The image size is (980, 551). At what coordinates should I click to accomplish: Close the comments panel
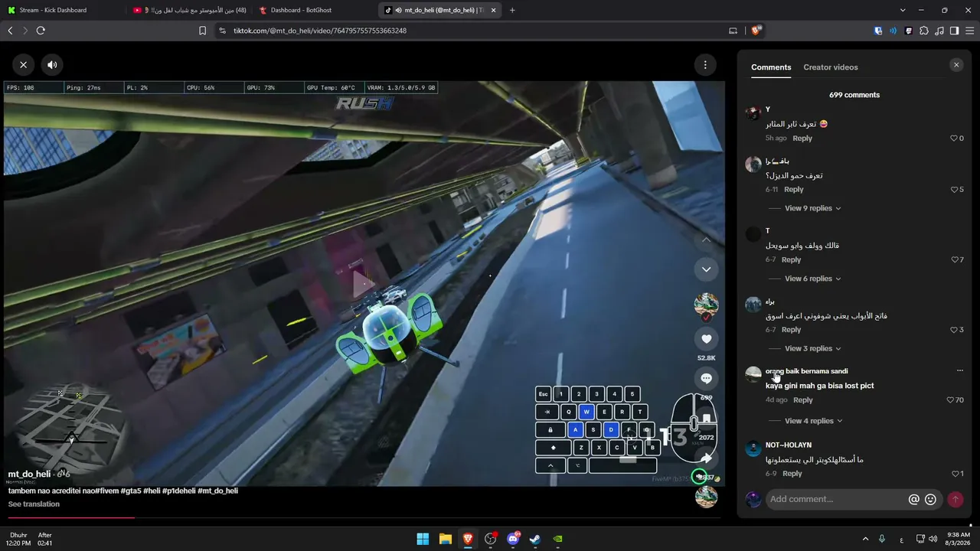click(956, 65)
